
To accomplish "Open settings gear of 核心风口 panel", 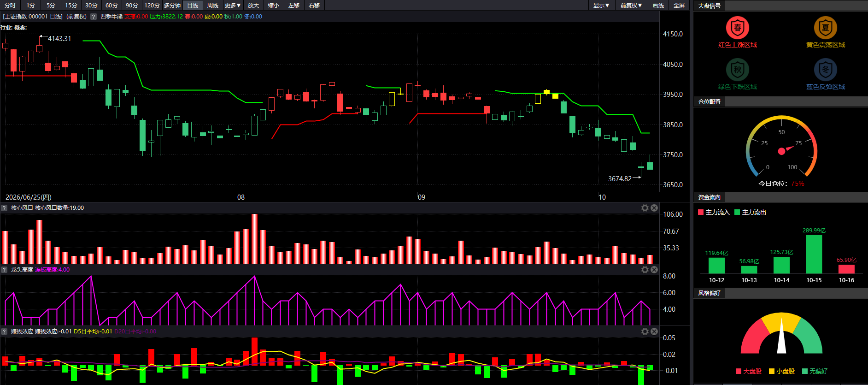I will point(645,208).
